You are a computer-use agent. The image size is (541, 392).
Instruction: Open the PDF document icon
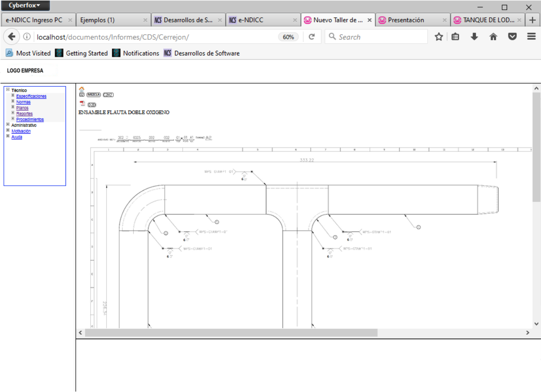pyautogui.click(x=82, y=104)
